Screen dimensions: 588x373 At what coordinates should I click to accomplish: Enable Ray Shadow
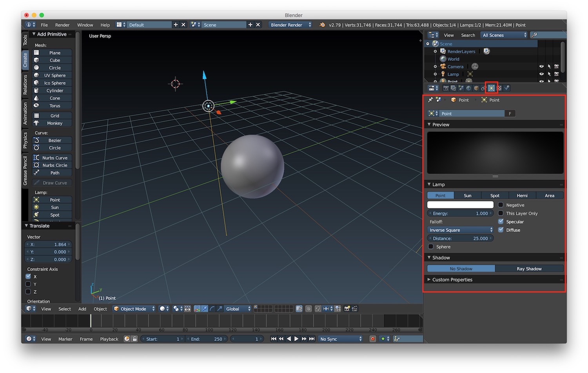point(529,269)
